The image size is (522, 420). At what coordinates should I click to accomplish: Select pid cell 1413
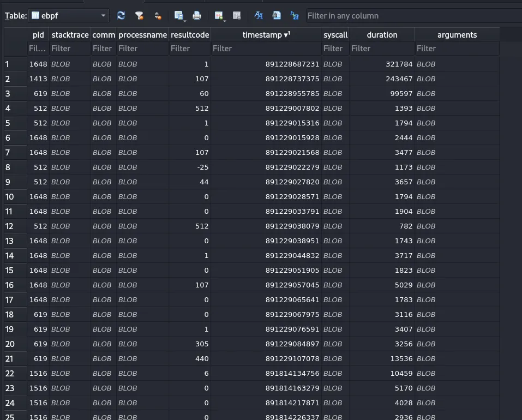point(38,79)
